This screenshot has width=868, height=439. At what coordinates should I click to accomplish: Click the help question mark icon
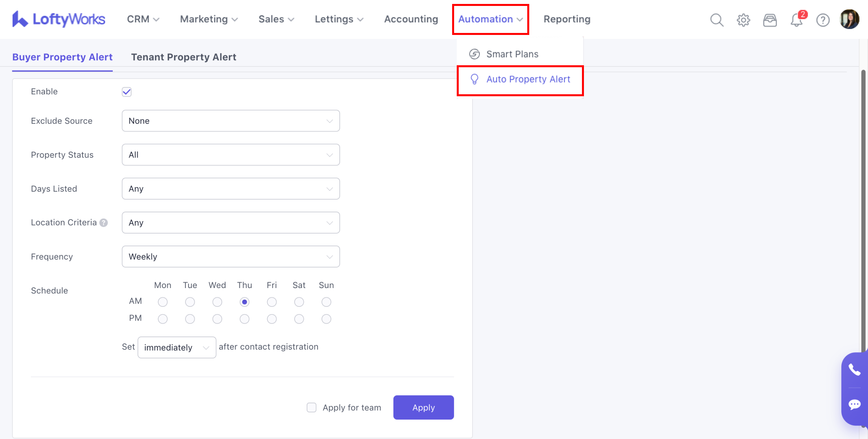pos(823,20)
